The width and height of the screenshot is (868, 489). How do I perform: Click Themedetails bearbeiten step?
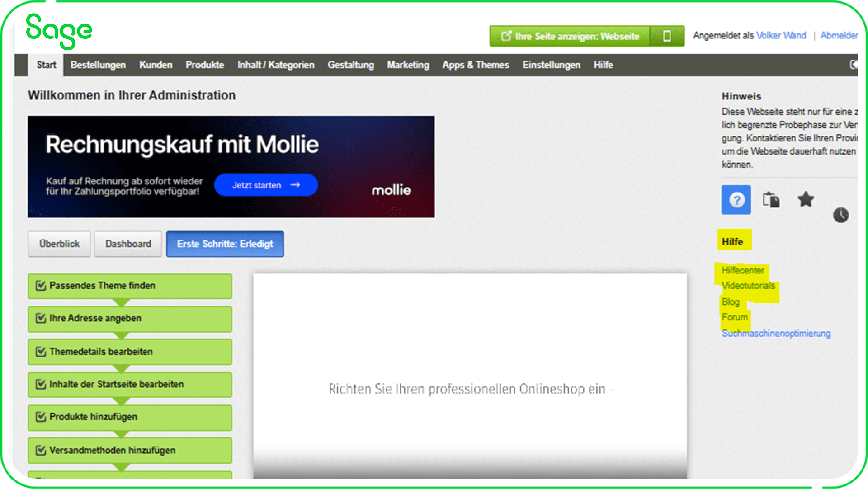[x=130, y=352]
